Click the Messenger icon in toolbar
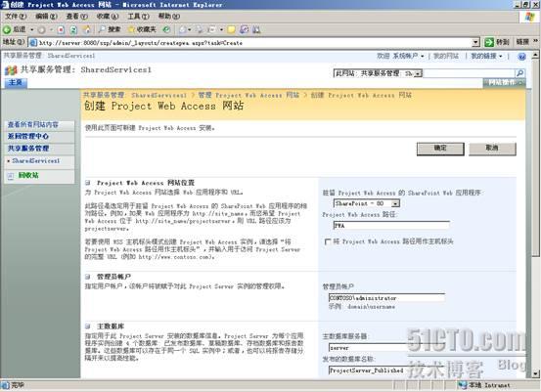 click(x=256, y=29)
